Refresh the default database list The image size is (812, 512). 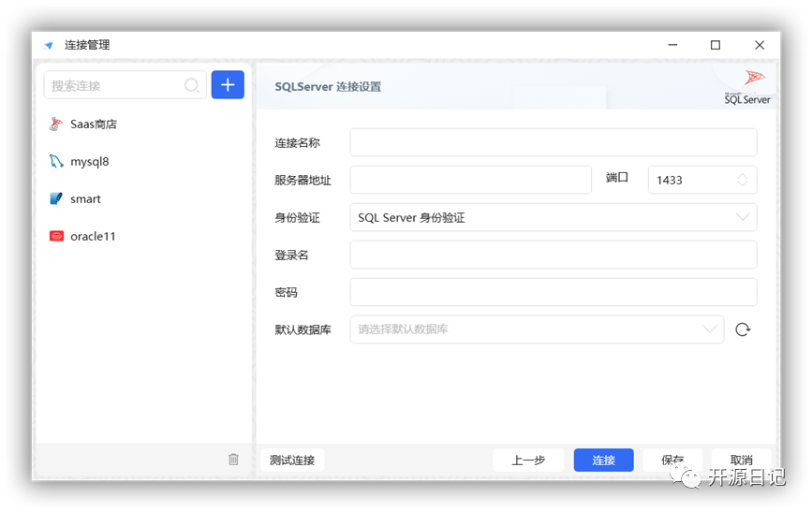tap(743, 329)
